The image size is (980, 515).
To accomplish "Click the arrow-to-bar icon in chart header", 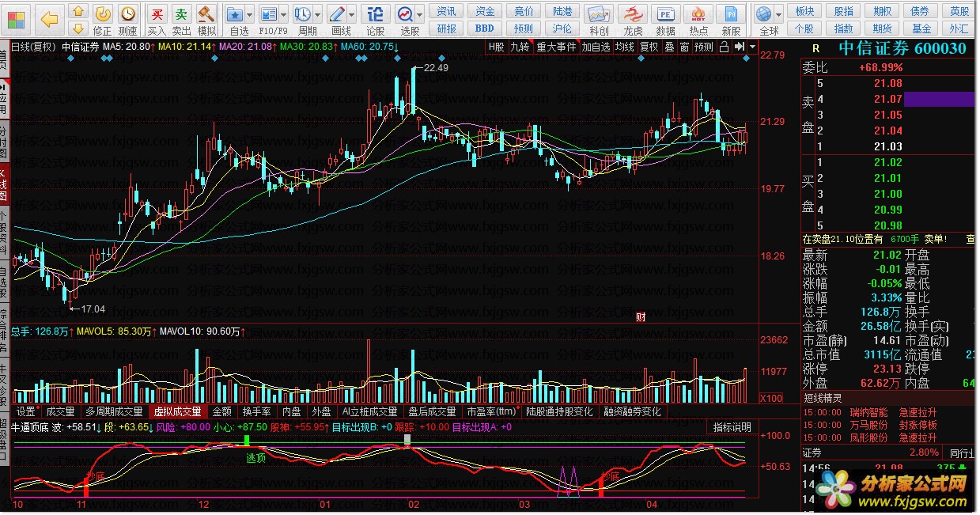I will (739, 47).
